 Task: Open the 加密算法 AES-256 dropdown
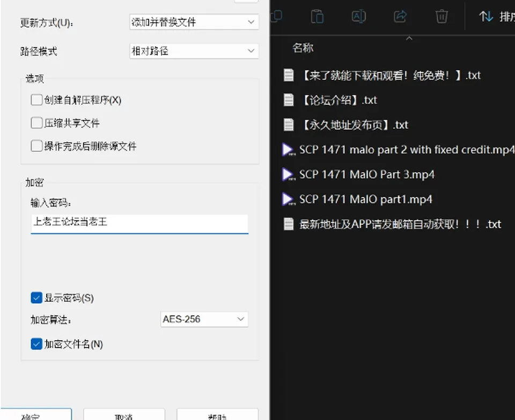point(204,319)
